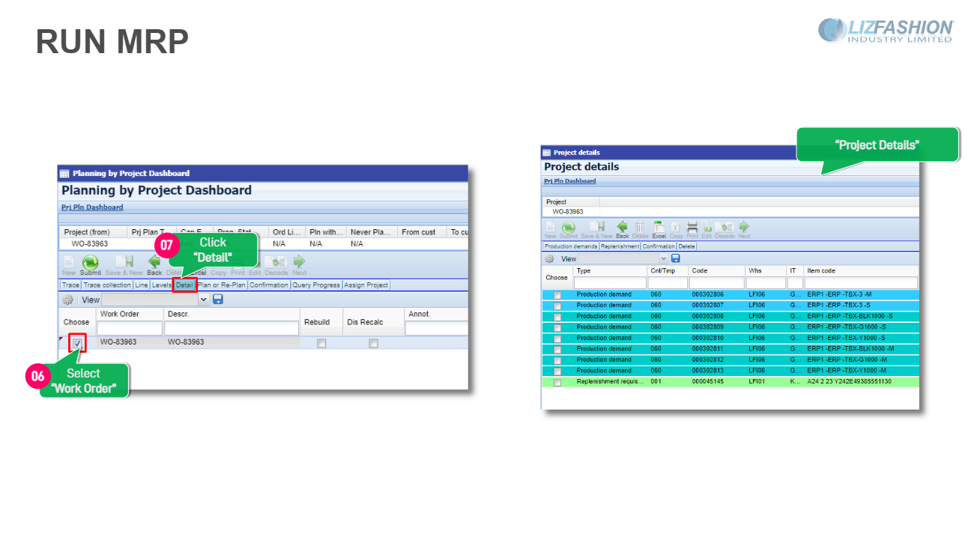Screen dimensions: 980x540
Task: Click Back arrow in Project details toolbar
Action: pos(622,228)
